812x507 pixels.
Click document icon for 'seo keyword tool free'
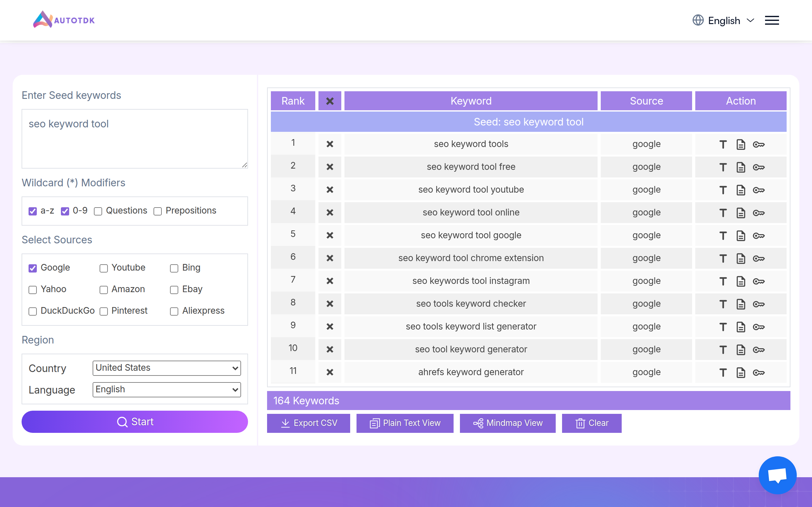click(x=741, y=167)
